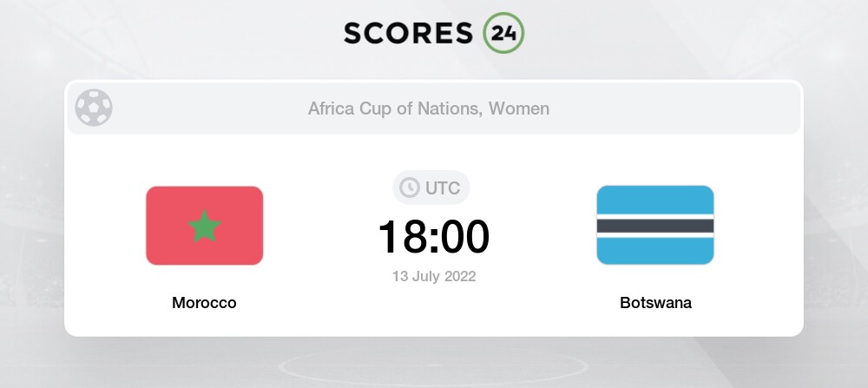Open Africa Cup of Nations, Women link
The height and width of the screenshot is (388, 868).
(x=428, y=109)
